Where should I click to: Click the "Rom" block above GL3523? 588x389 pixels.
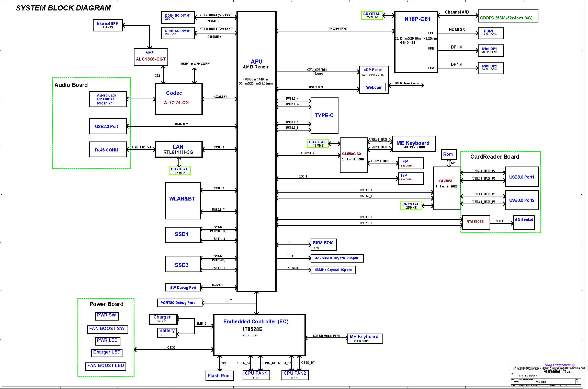coord(449,154)
